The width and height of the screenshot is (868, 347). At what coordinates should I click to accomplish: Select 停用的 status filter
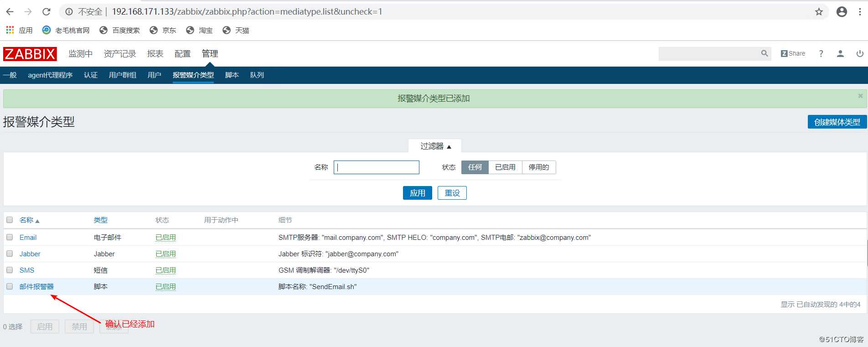[x=539, y=167]
